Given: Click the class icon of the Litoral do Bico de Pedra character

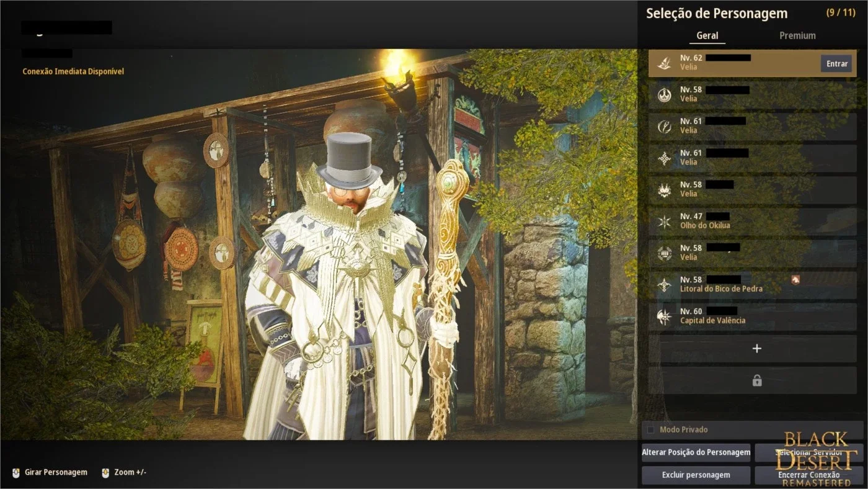Looking at the screenshot, I should 664,285.
